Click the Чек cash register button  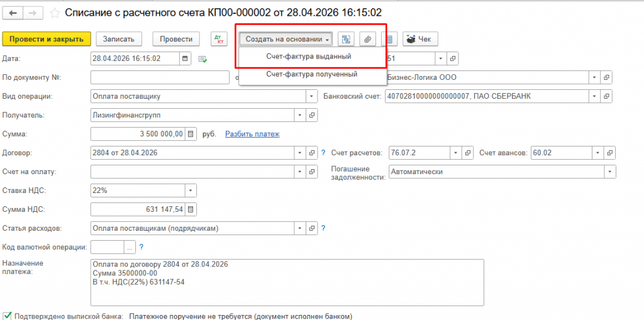(419, 39)
